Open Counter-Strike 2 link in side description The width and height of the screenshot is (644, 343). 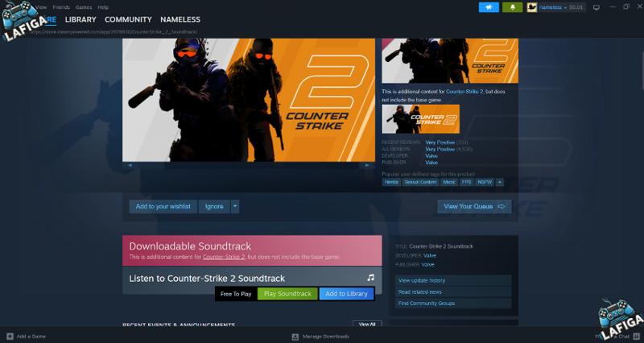point(464,92)
